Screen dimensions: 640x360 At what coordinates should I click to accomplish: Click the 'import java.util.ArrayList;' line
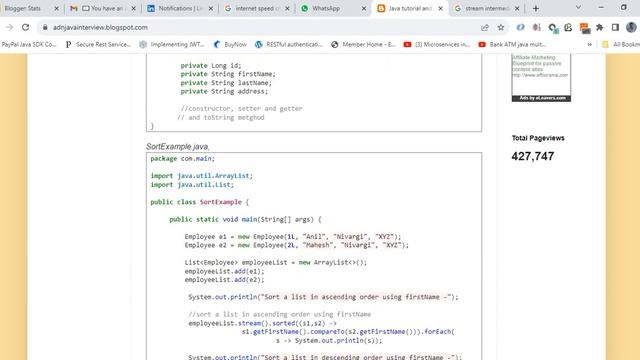202,176
